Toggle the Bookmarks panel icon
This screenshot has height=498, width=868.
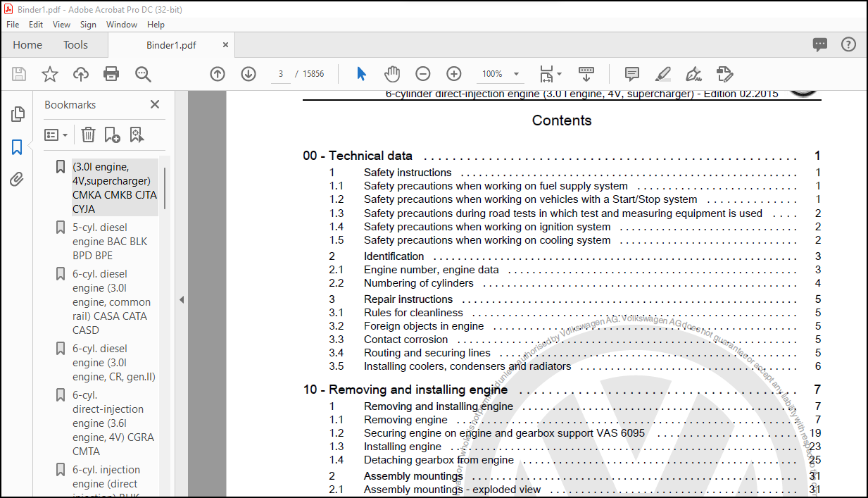(x=17, y=147)
